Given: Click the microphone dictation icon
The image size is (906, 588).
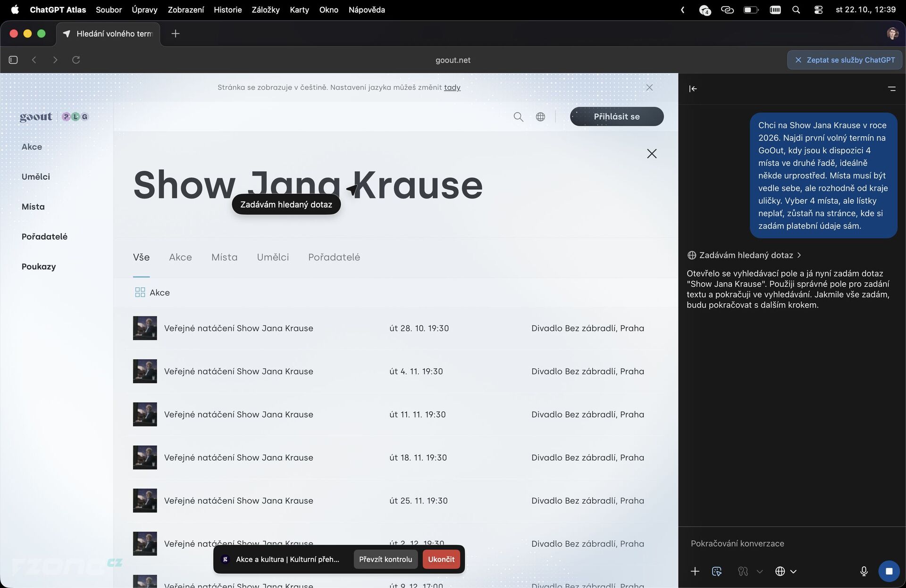Looking at the screenshot, I should click(864, 571).
